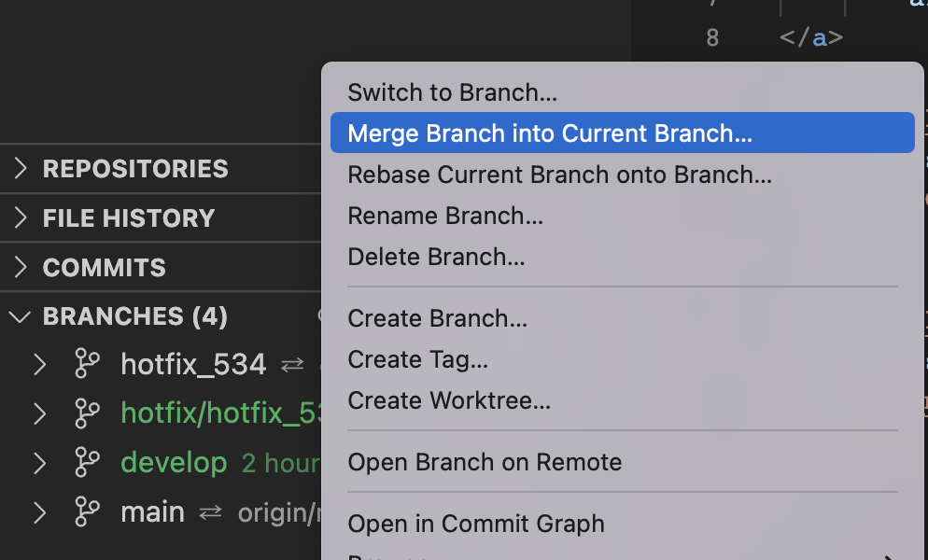The width and height of the screenshot is (928, 560).
Task: Click the hotfix/hotfix_53 branch icon
Action: [87, 413]
